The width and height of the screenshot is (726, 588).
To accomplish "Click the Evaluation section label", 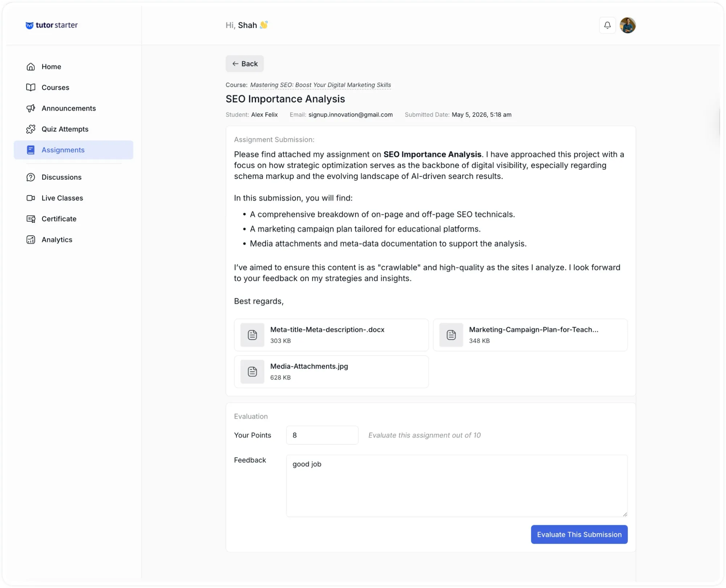I will [x=251, y=416].
